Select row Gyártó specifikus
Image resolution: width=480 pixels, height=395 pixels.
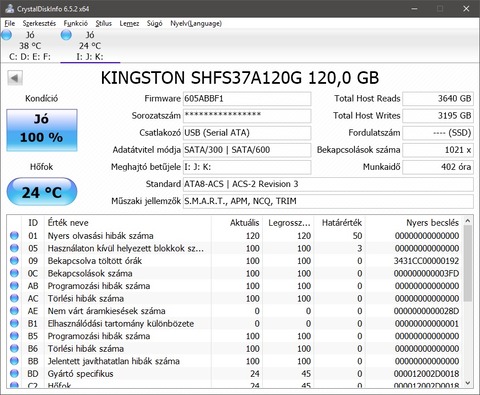235,374
